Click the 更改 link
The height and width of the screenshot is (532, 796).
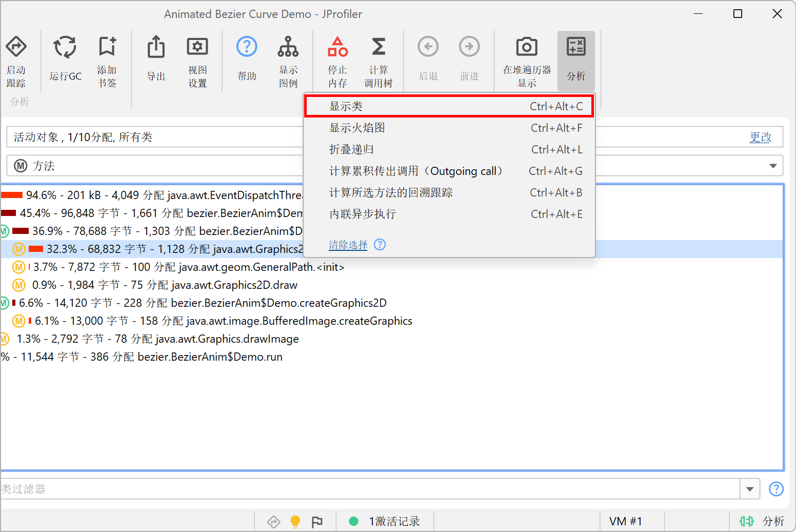[760, 137]
